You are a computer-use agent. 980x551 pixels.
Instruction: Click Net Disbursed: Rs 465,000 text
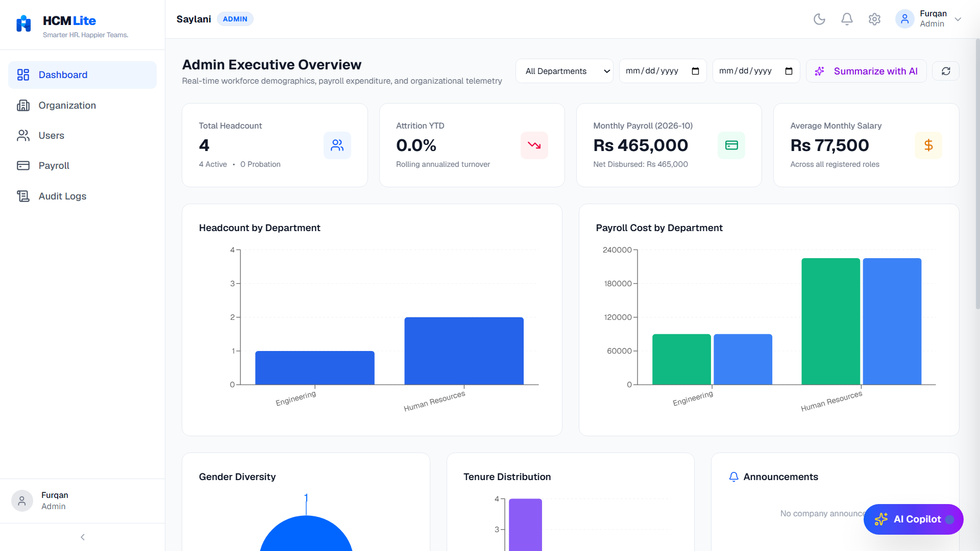tap(641, 164)
